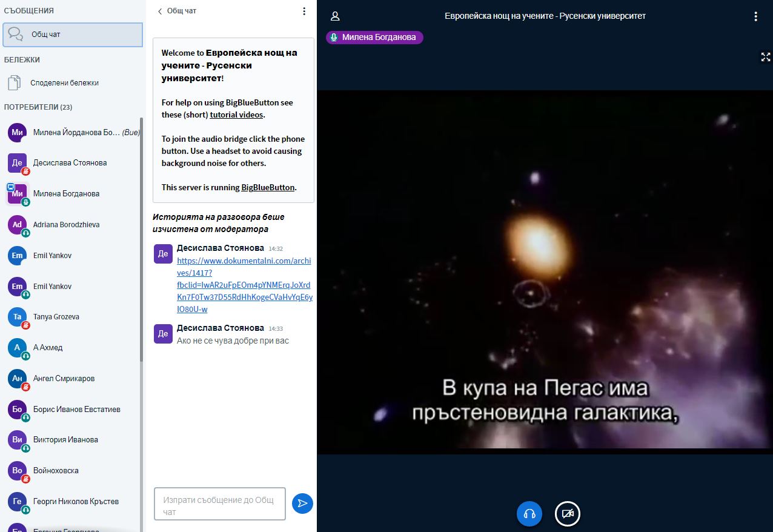This screenshot has height=532, width=773.
Task: Open the dokumentalni.com link in chat
Action: [244, 285]
